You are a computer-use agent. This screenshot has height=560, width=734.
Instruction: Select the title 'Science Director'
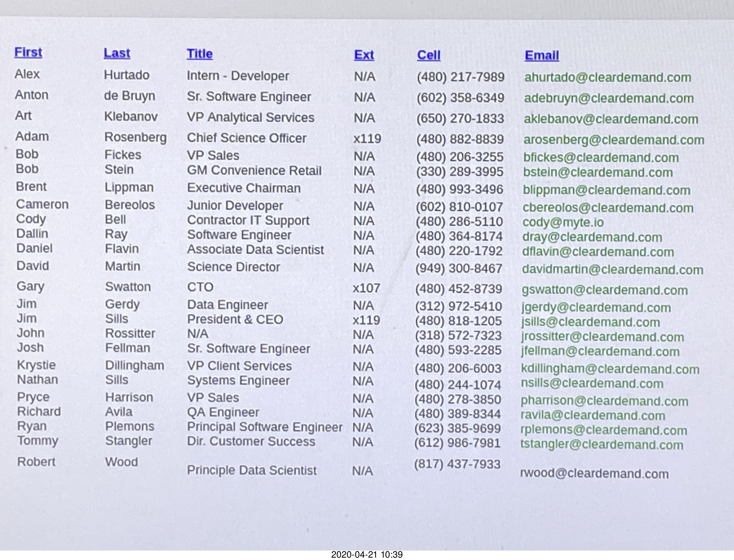234,267
